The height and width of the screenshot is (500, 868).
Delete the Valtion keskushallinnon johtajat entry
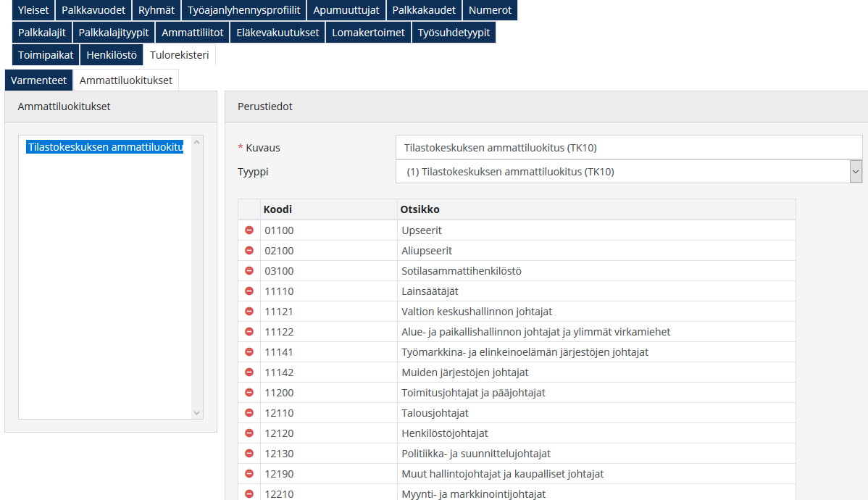click(x=249, y=312)
